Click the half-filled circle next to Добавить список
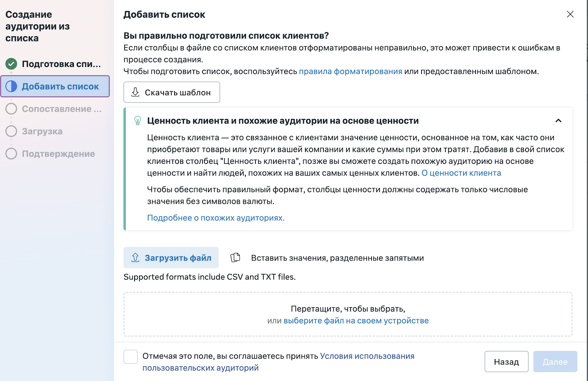Screen dimensions: 588x381 coord(11,86)
